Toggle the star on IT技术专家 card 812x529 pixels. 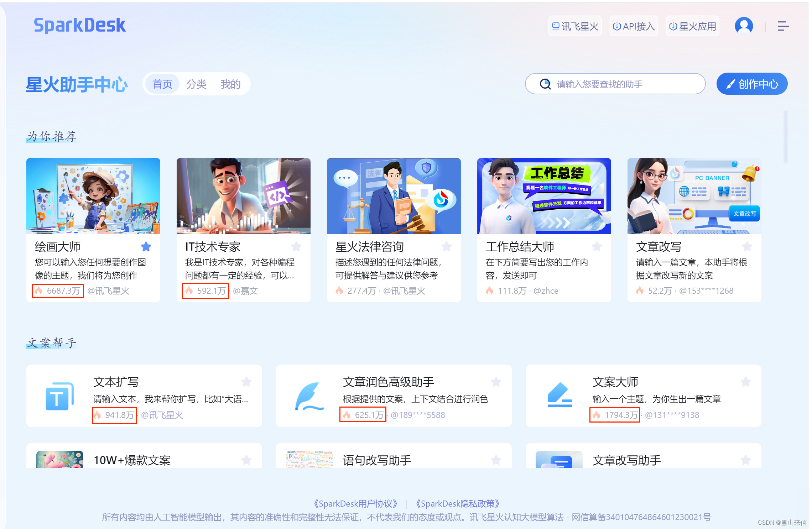[x=296, y=246]
